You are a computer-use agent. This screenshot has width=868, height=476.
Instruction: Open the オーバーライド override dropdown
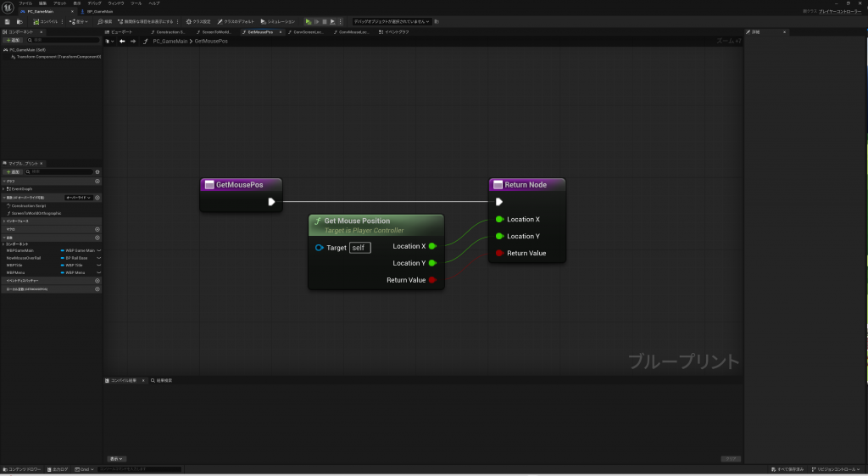[78, 197]
